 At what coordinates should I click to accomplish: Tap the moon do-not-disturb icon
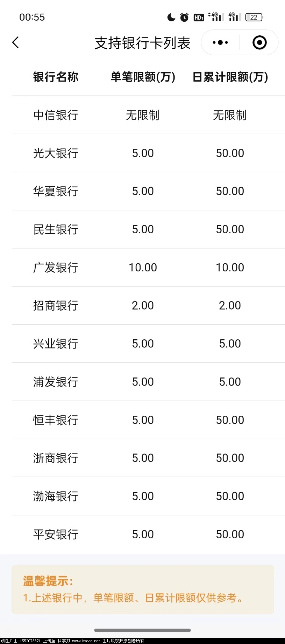point(171,17)
